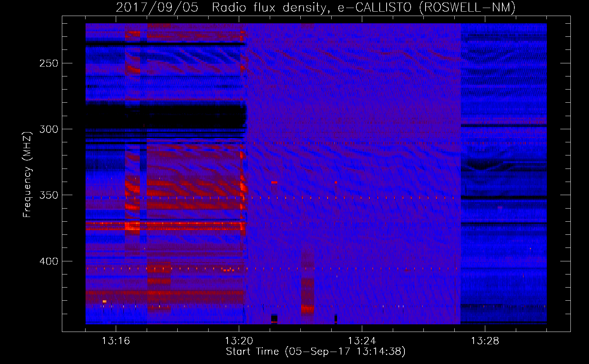
Task: Select the 350 frequency tick label
Action: pyautogui.click(x=49, y=195)
